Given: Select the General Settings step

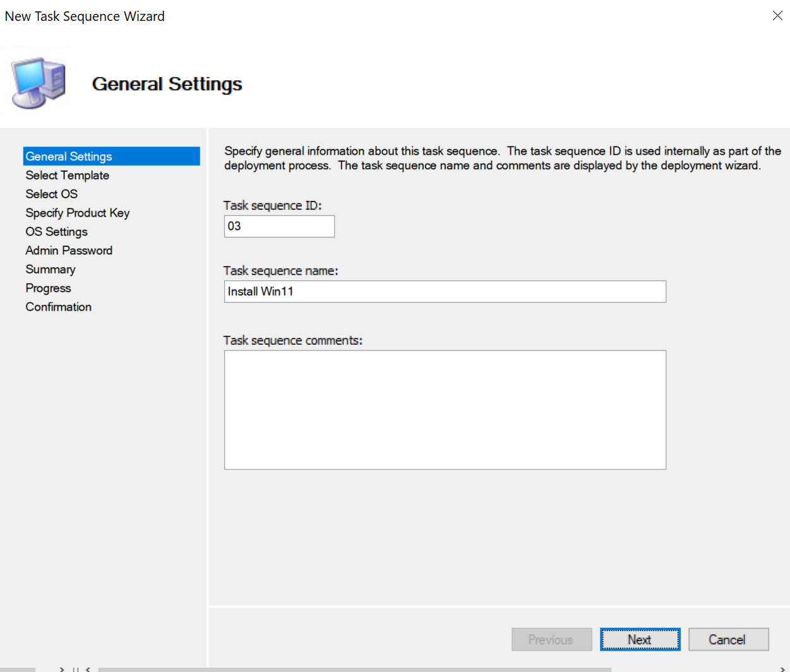Looking at the screenshot, I should coord(69,157).
